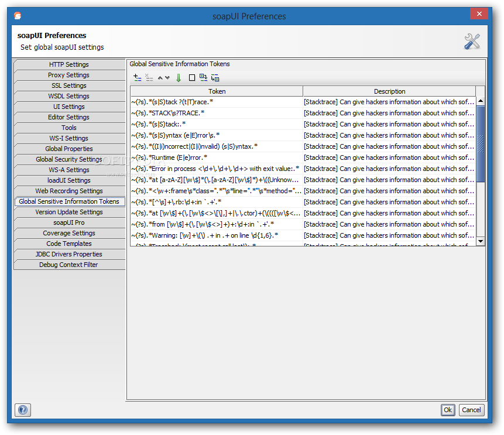Open Proxy Settings tab

point(69,75)
